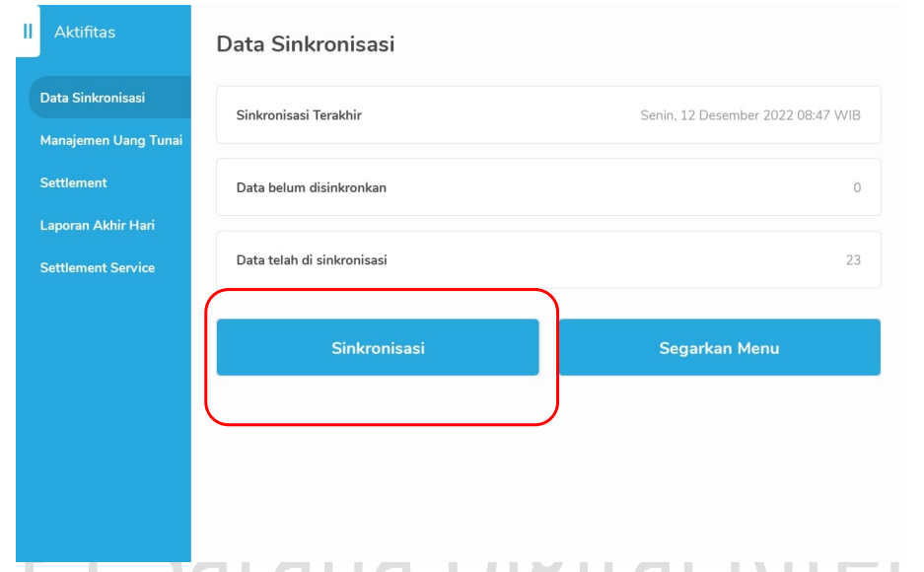This screenshot has height=572, width=924.
Task: Click the Sinkronisasi Terakhir label
Action: click(x=299, y=115)
